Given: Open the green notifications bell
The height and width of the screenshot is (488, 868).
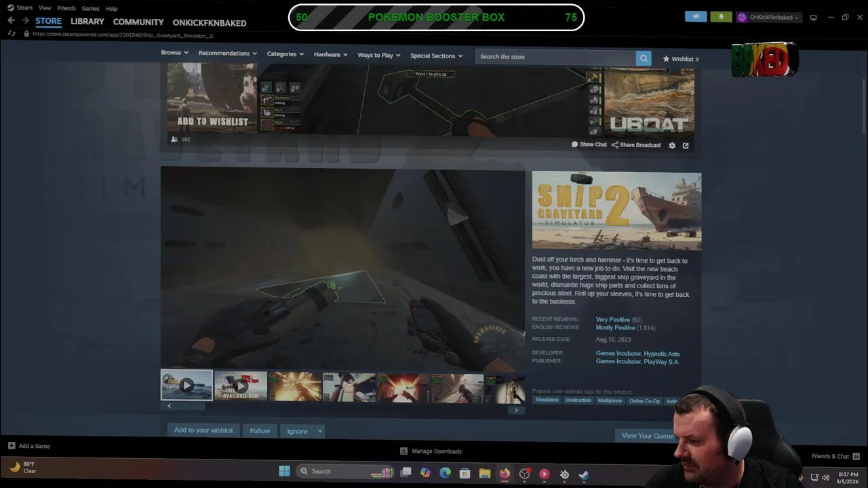Looking at the screenshot, I should pos(721,17).
